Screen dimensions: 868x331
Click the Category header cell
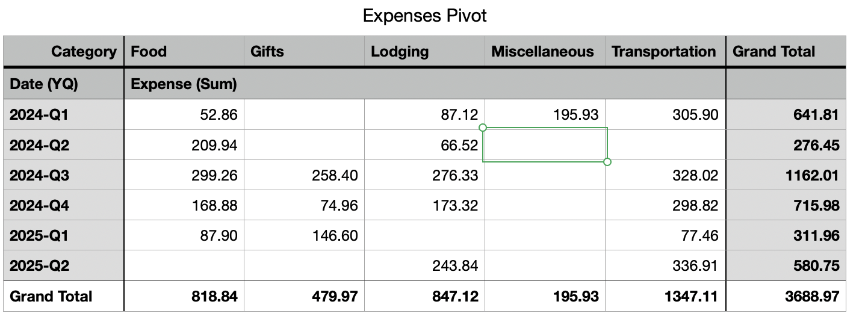tap(84, 52)
